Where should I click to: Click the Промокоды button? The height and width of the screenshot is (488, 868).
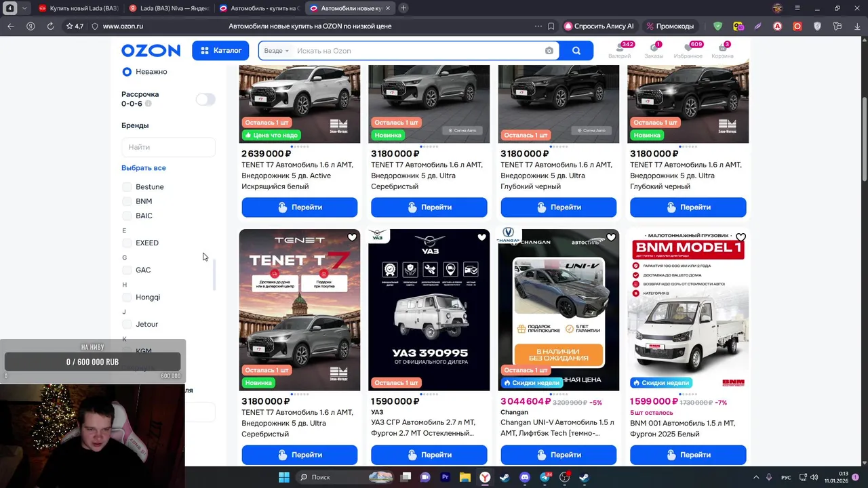[x=670, y=26]
